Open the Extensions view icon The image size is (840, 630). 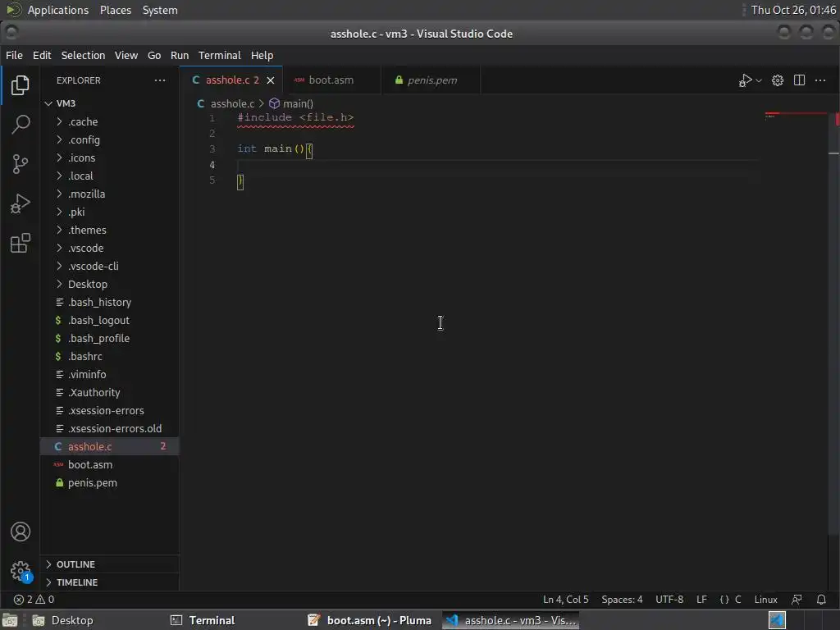click(x=20, y=243)
